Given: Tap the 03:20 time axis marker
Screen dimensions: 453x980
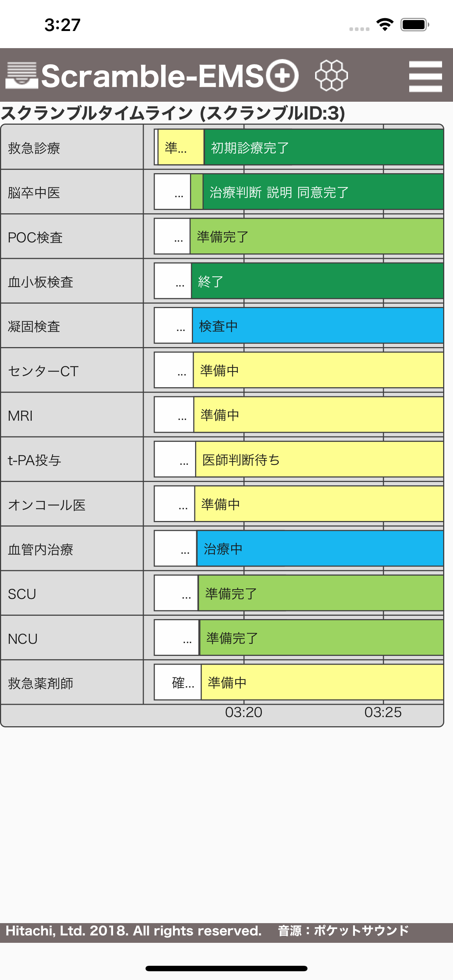Looking at the screenshot, I should pos(244,712).
